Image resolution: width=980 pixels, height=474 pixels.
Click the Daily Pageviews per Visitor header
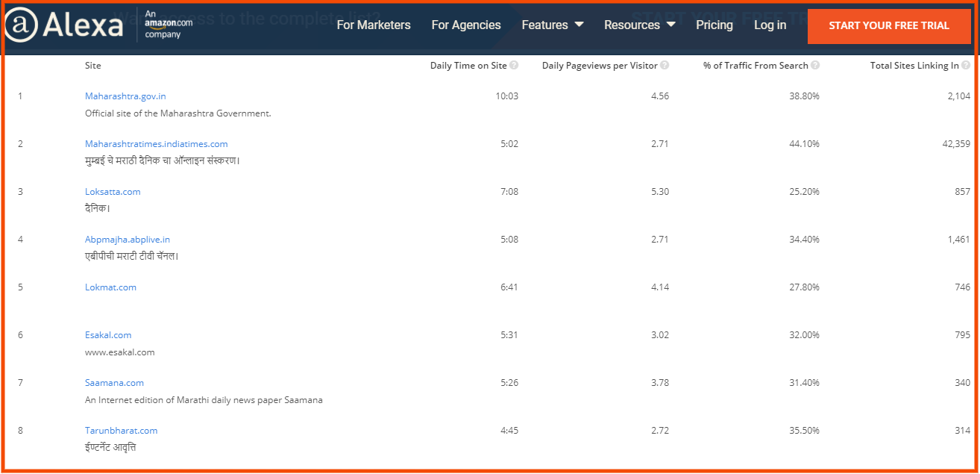click(600, 66)
